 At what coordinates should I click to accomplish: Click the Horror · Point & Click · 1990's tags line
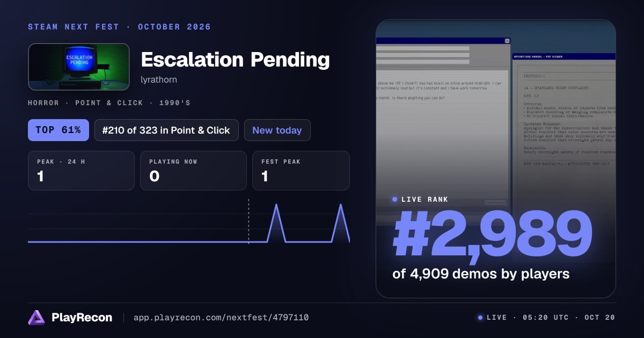109,103
